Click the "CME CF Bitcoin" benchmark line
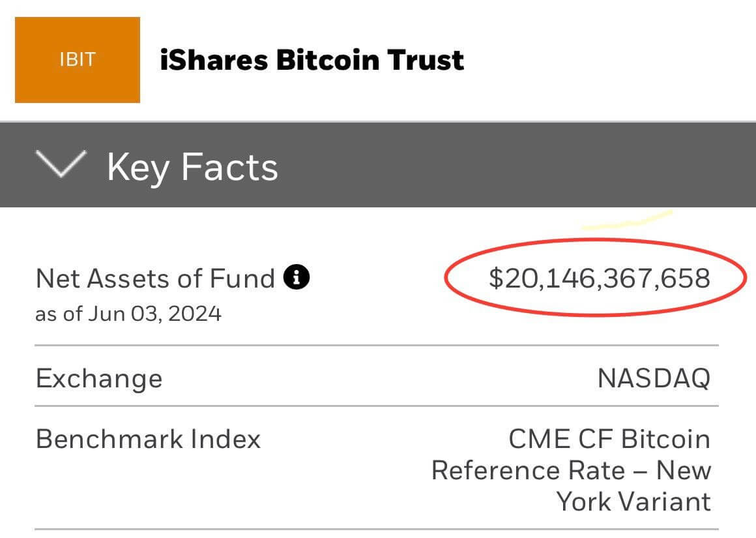756x538 pixels. (x=609, y=439)
